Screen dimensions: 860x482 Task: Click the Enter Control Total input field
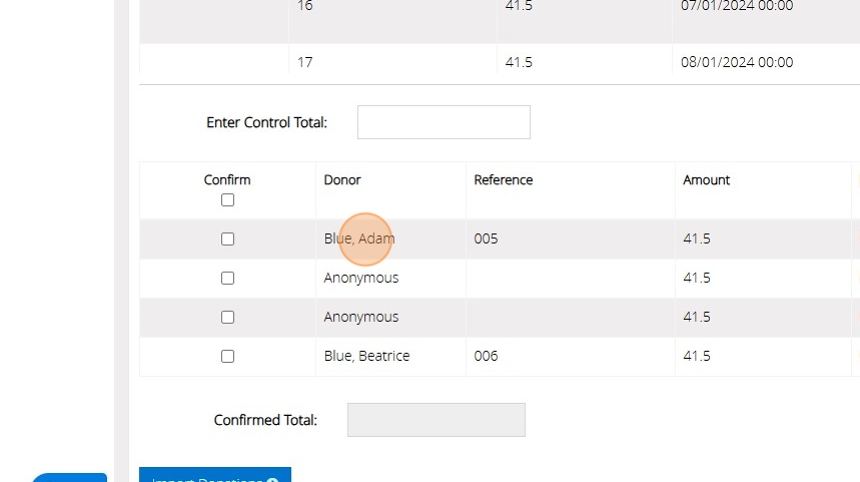pyautogui.click(x=443, y=122)
